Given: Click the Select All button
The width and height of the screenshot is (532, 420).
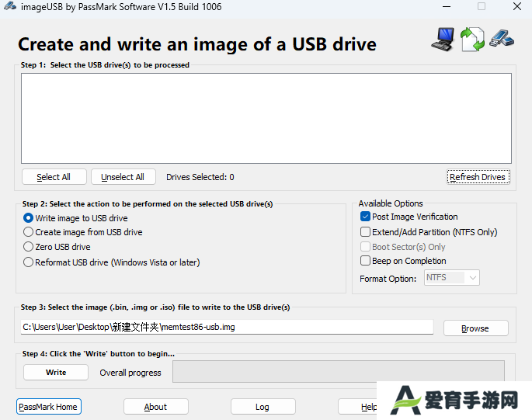Looking at the screenshot, I should [54, 177].
